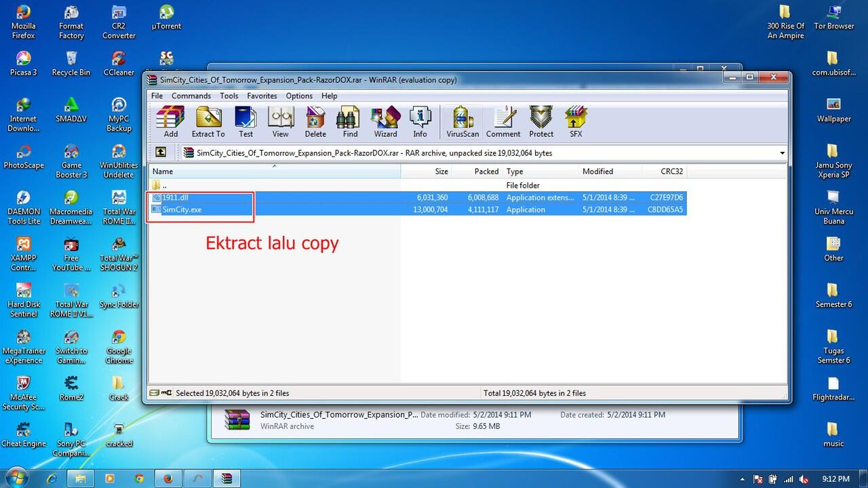Click Extract To in WinRAR toolbar
This screenshot has height=488, width=868.
[208, 122]
